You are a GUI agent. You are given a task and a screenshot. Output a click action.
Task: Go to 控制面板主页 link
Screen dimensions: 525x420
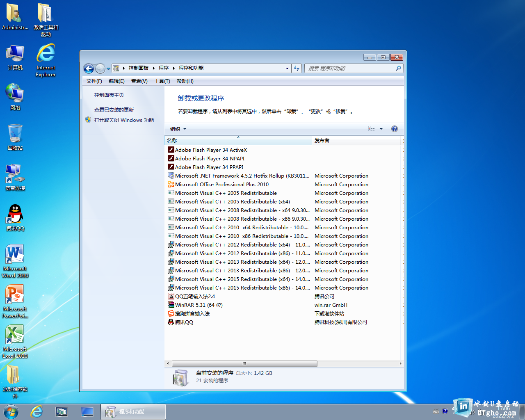pos(109,95)
